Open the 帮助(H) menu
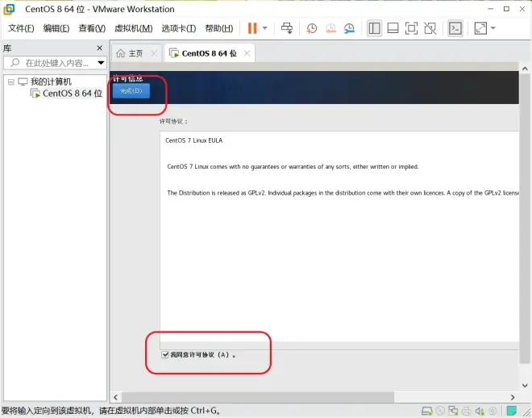This screenshot has width=532, height=418. (x=218, y=28)
